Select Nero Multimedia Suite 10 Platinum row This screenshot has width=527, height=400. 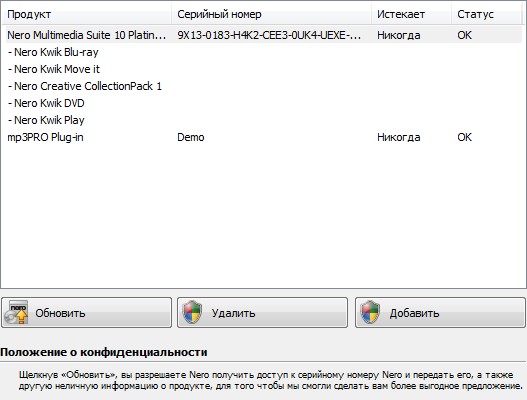click(264, 35)
